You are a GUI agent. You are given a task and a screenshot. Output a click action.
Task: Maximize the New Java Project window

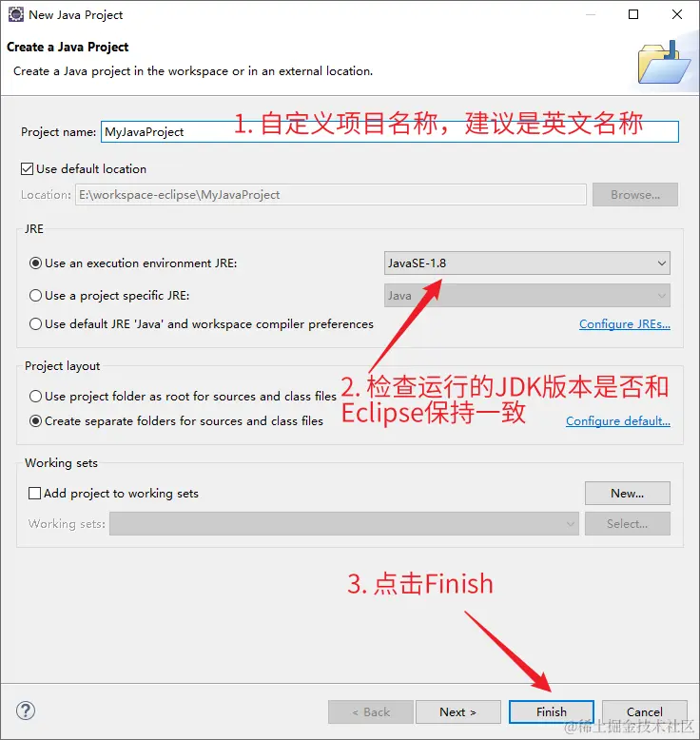[633, 14]
